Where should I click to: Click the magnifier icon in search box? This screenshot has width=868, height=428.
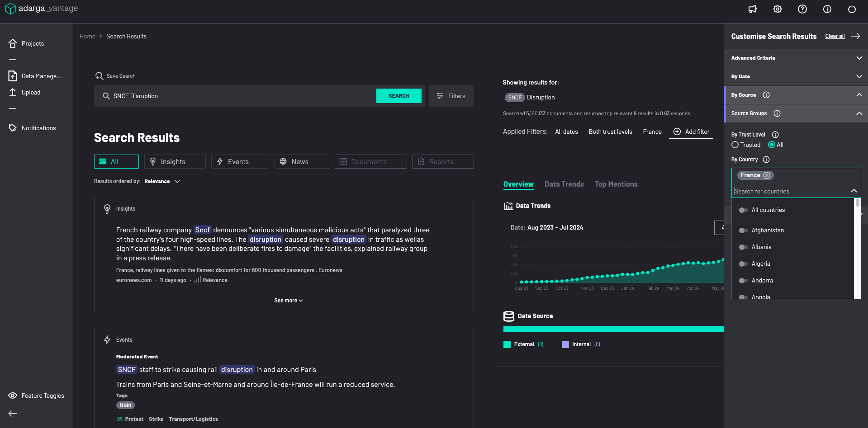(x=106, y=96)
